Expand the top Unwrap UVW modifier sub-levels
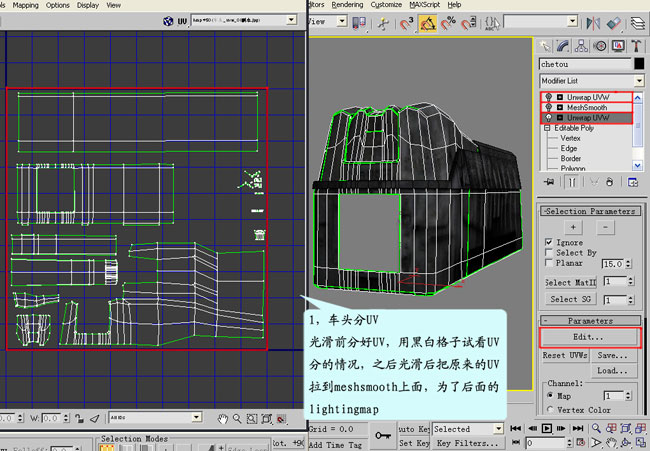 click(x=560, y=97)
